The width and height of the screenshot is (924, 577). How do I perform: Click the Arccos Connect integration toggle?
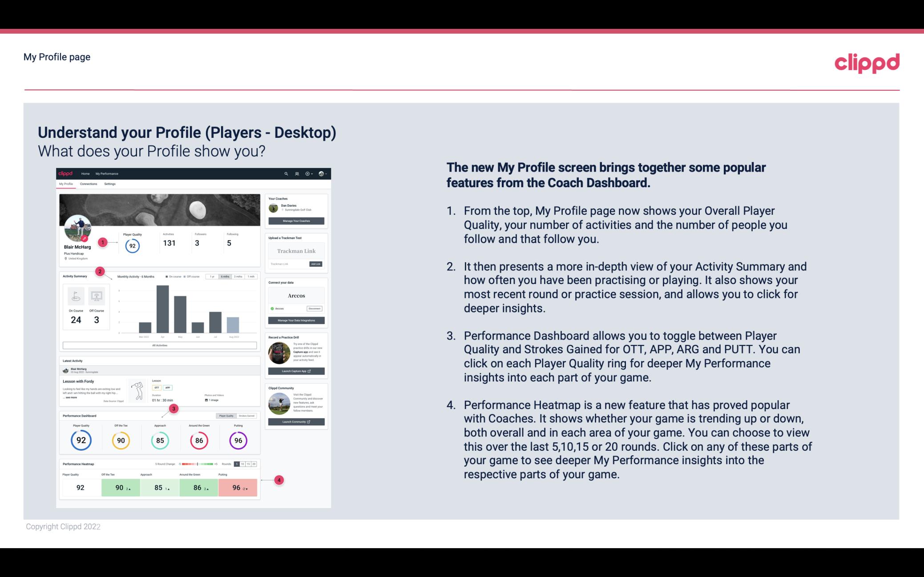coord(272,309)
